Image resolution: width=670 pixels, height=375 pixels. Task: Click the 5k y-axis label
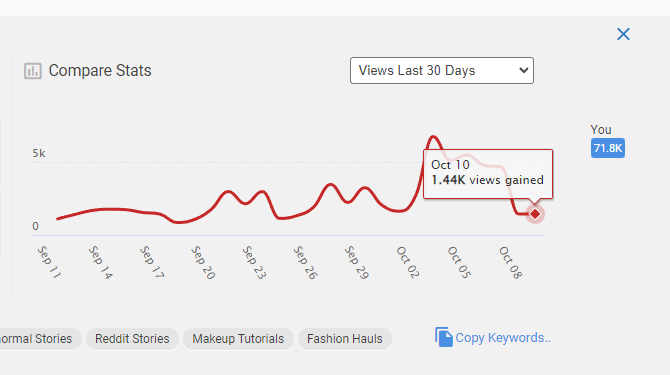click(39, 153)
